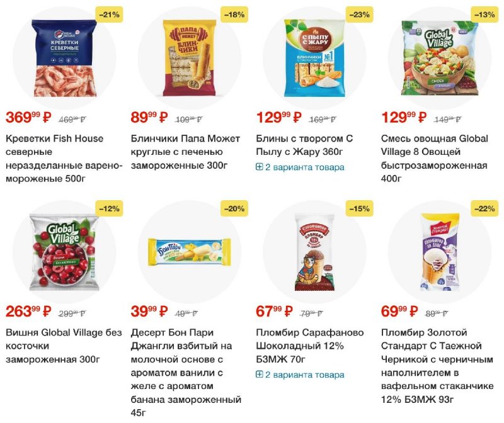Click the 369.99 ₽ shrimp price
This screenshot has width=504, height=423.
[28, 117]
